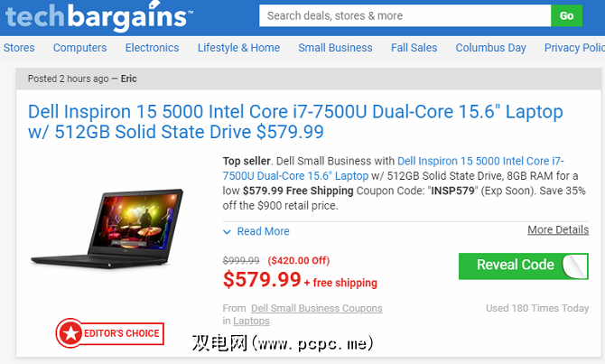Screen dimensions: 605x364
Task: Open Dell Small Business Coupons link
Action: tap(317, 308)
